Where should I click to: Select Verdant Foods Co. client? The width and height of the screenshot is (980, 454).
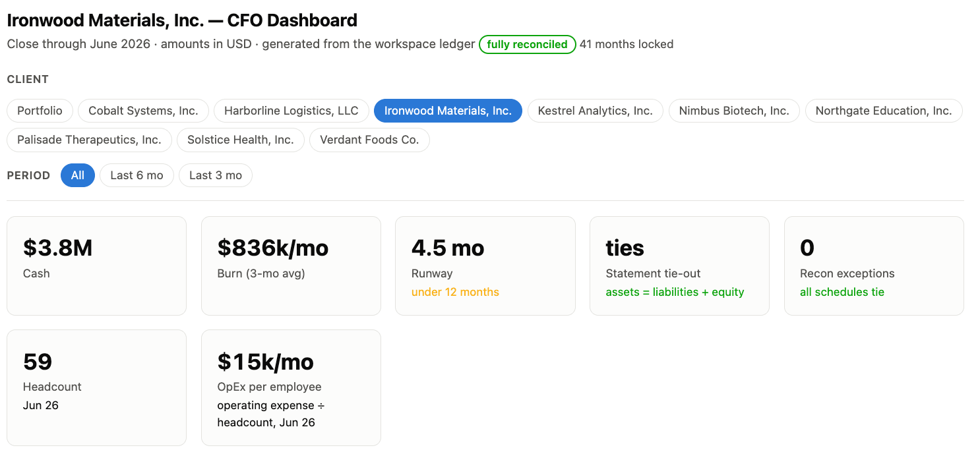(x=369, y=140)
